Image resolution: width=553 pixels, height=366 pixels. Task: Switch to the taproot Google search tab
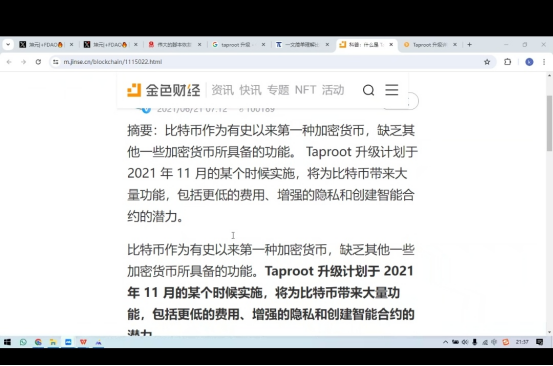(238, 45)
